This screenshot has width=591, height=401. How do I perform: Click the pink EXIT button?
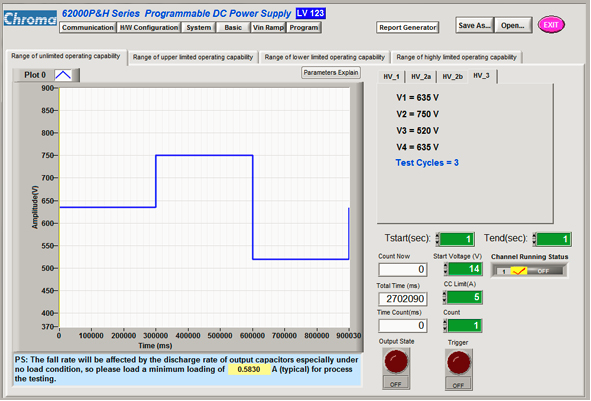[x=551, y=25]
